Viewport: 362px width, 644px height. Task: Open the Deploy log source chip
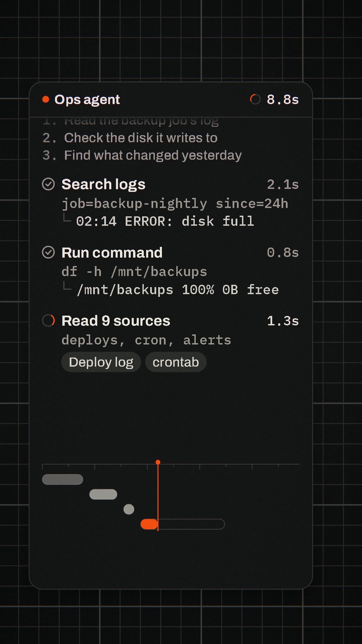[x=101, y=362]
